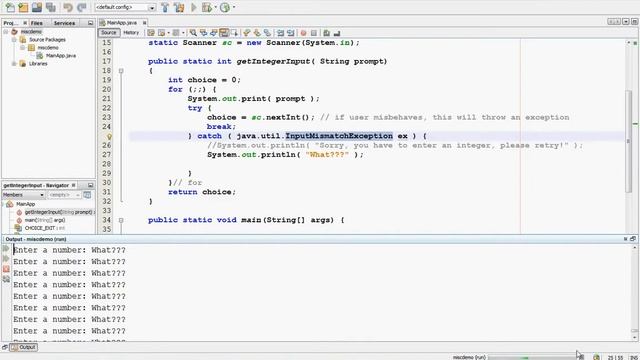
Task: Click the Find Selection magnifier icon
Action: pyautogui.click(x=193, y=33)
